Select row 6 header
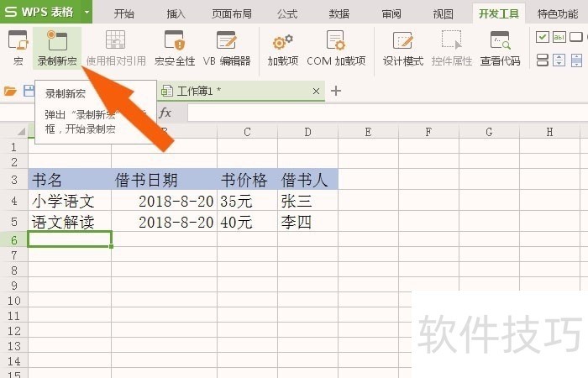 click(14, 239)
